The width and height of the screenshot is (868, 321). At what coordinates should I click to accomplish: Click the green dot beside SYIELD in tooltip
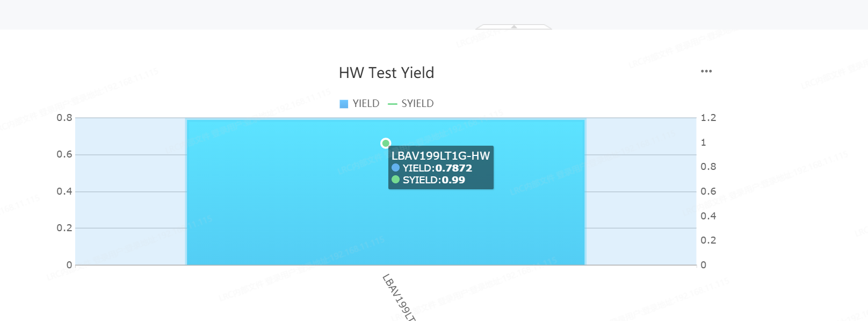coord(396,180)
